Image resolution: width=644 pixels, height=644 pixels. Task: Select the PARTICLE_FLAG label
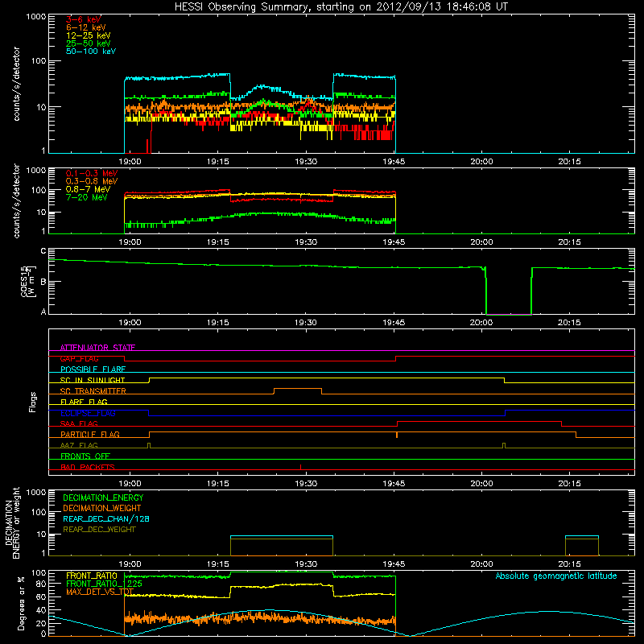(x=90, y=435)
